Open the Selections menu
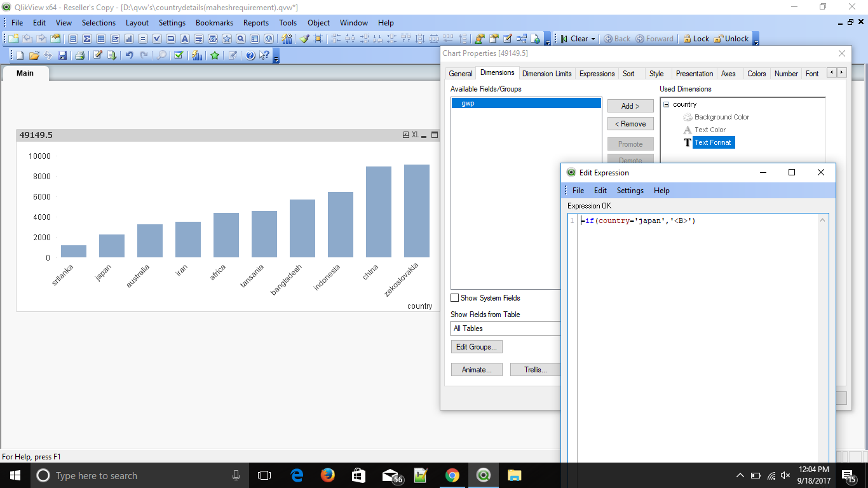Viewport: 868px width, 488px height. pyautogui.click(x=98, y=22)
